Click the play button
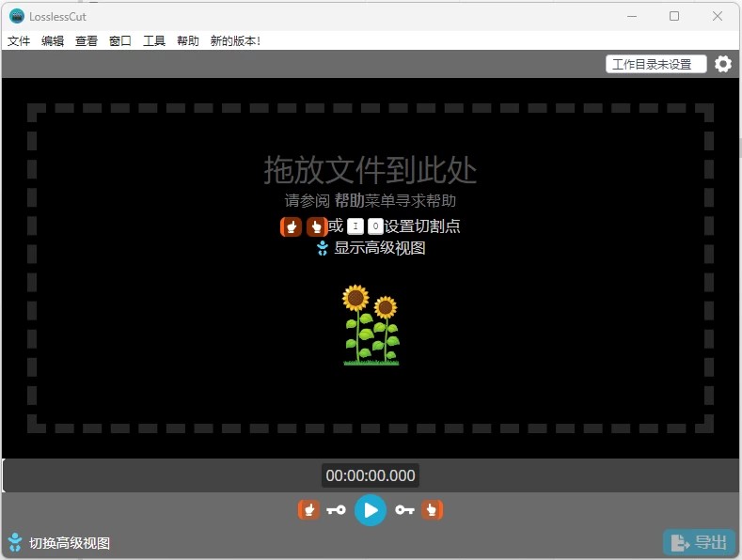 click(371, 510)
